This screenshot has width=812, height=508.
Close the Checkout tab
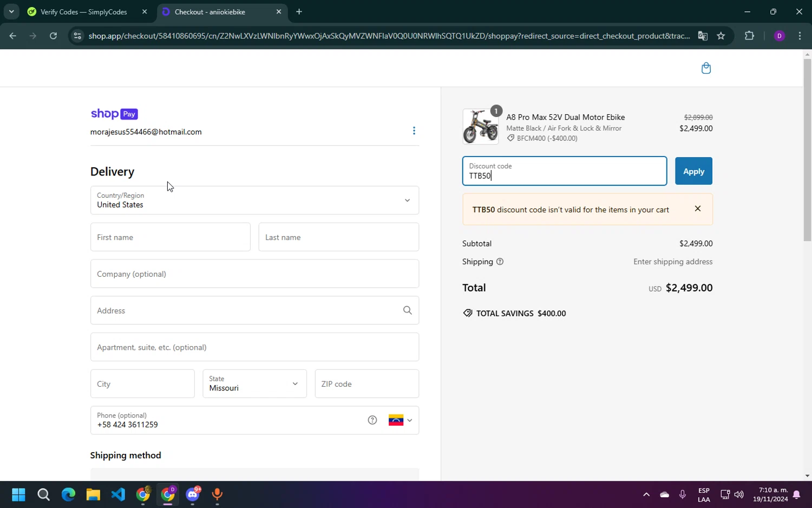click(279, 12)
